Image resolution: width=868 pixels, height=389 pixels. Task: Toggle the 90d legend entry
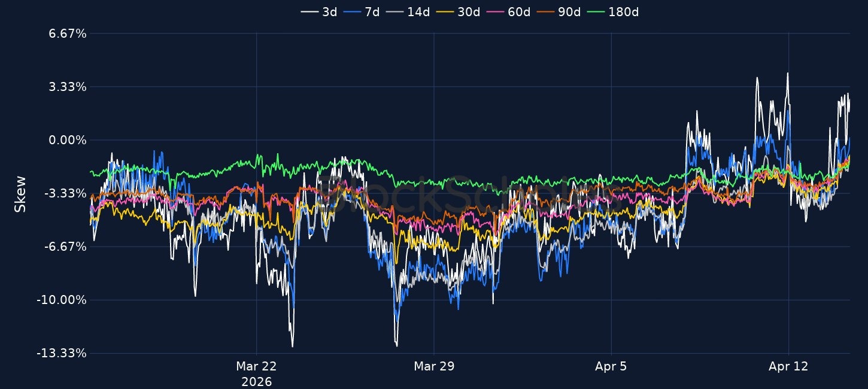pos(558,12)
